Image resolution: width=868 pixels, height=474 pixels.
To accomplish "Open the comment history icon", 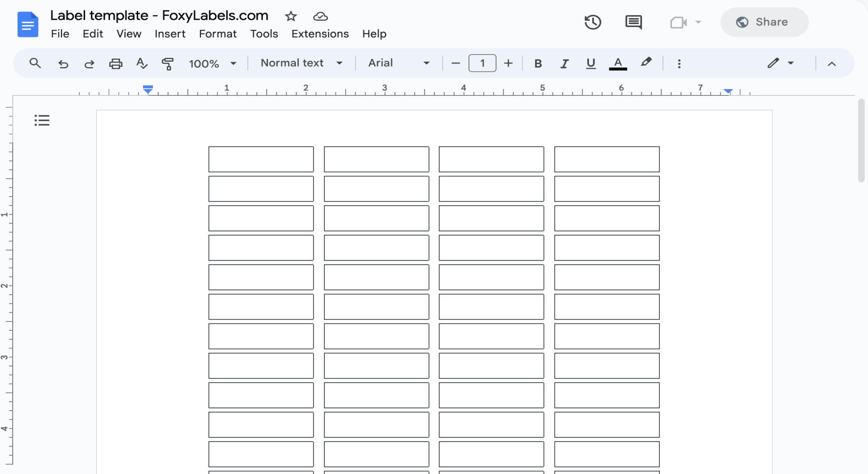I will 634,22.
